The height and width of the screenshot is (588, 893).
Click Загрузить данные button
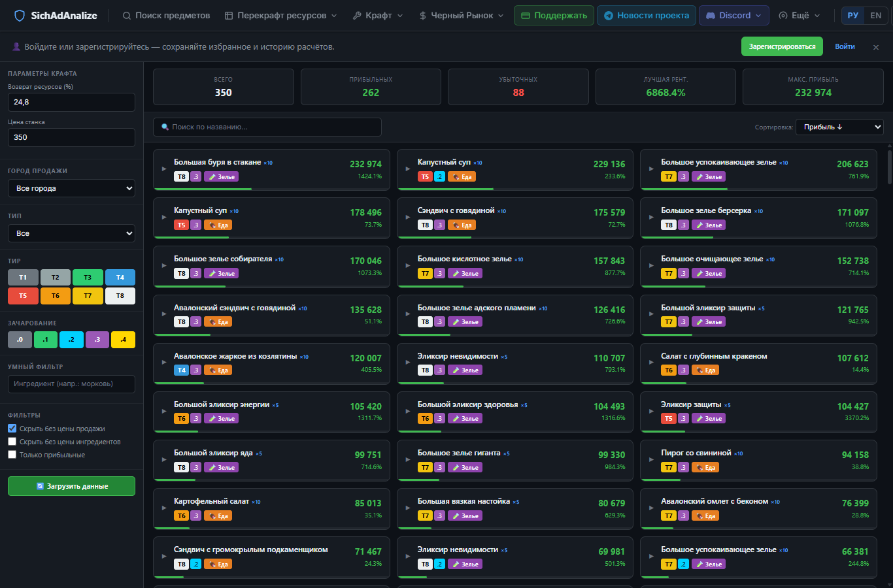point(71,486)
